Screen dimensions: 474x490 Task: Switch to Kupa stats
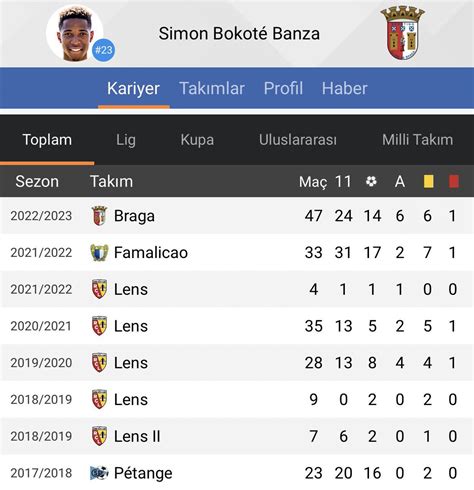coord(197,140)
